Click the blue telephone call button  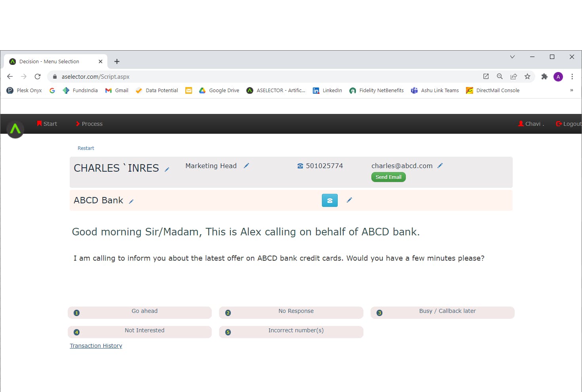tap(330, 201)
